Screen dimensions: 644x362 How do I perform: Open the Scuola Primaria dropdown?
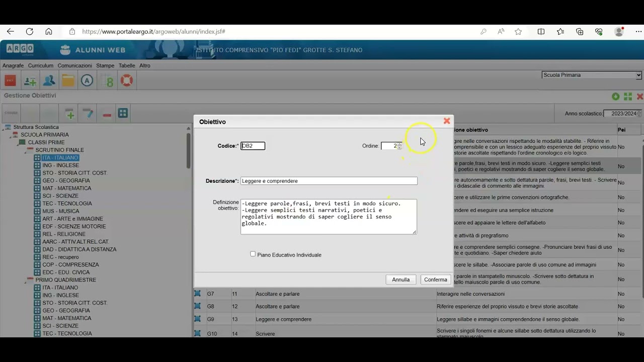point(592,75)
